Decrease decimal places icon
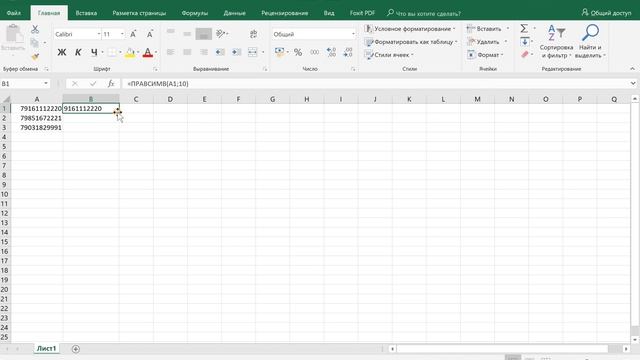Screen dimensions: 640x360 [348, 52]
